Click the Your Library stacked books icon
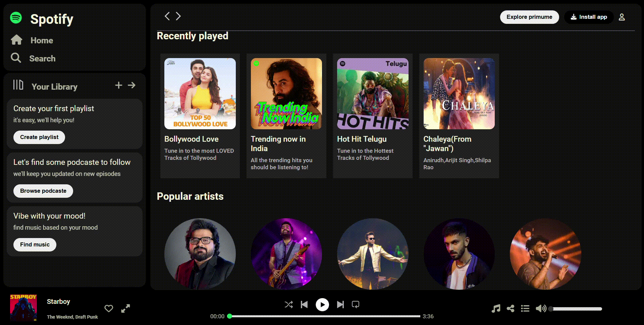The width and height of the screenshot is (644, 325). click(18, 85)
